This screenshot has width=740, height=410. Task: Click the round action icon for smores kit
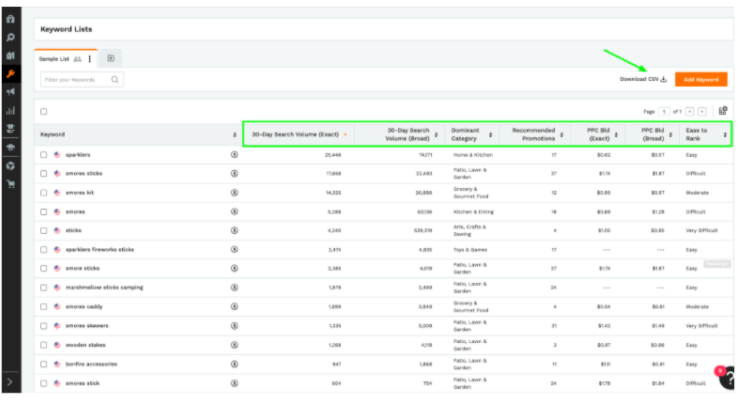234,192
